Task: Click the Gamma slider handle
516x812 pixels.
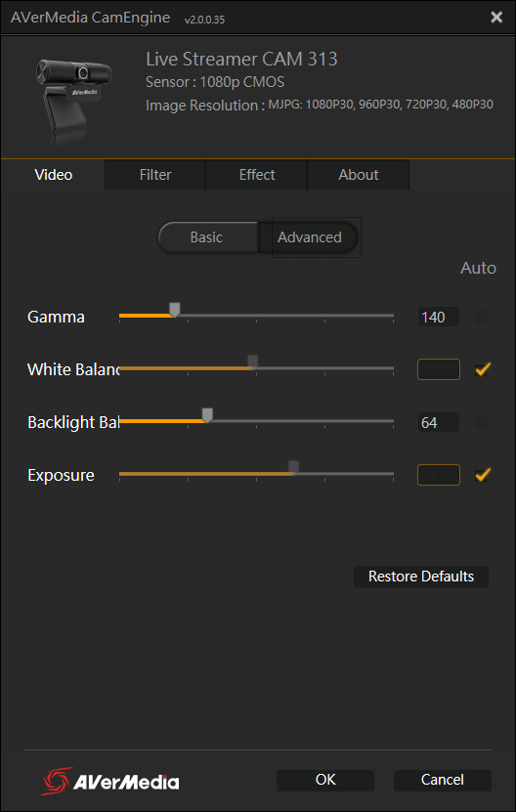Action: coord(175,310)
